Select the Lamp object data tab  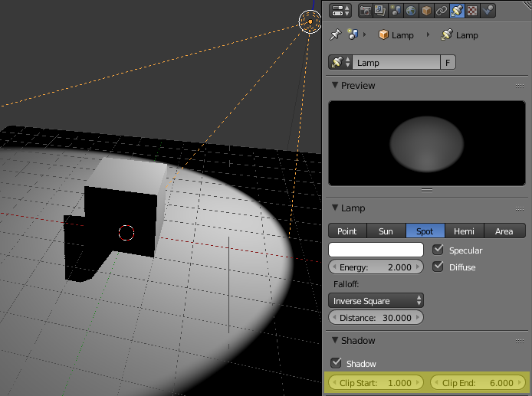(457, 11)
